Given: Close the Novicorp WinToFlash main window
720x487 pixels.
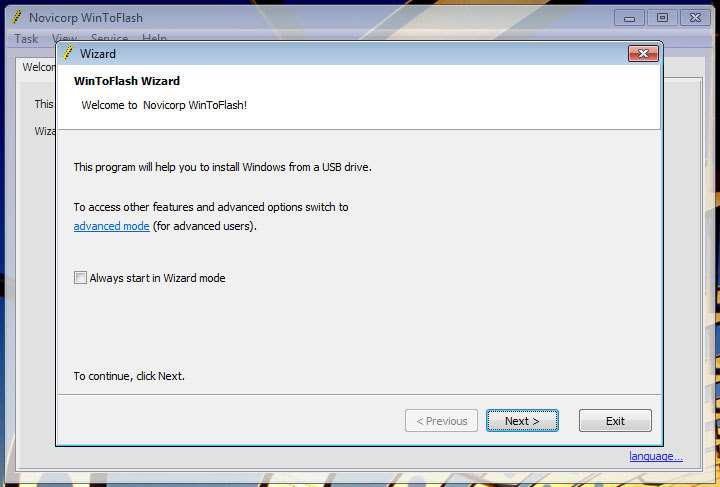Looking at the screenshot, I should [x=695, y=18].
